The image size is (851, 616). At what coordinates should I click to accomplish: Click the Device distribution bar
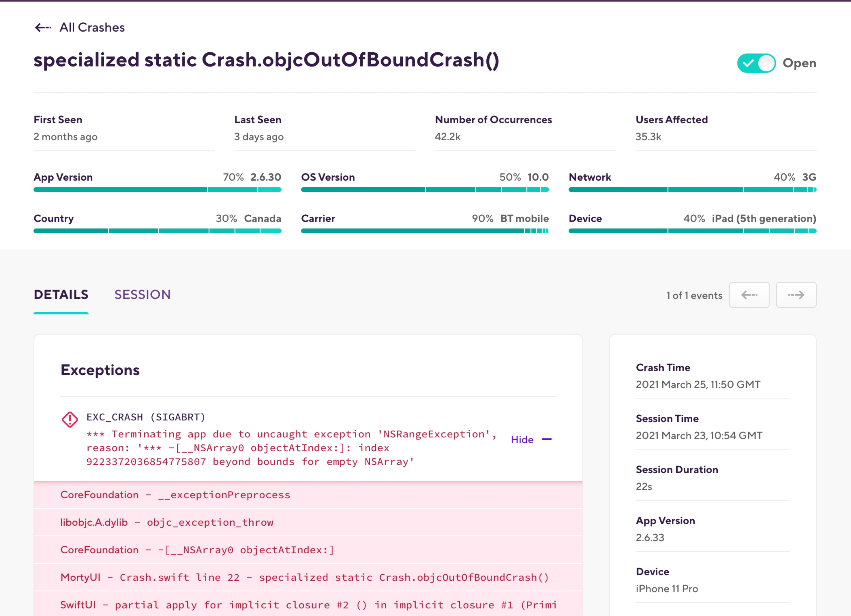692,231
